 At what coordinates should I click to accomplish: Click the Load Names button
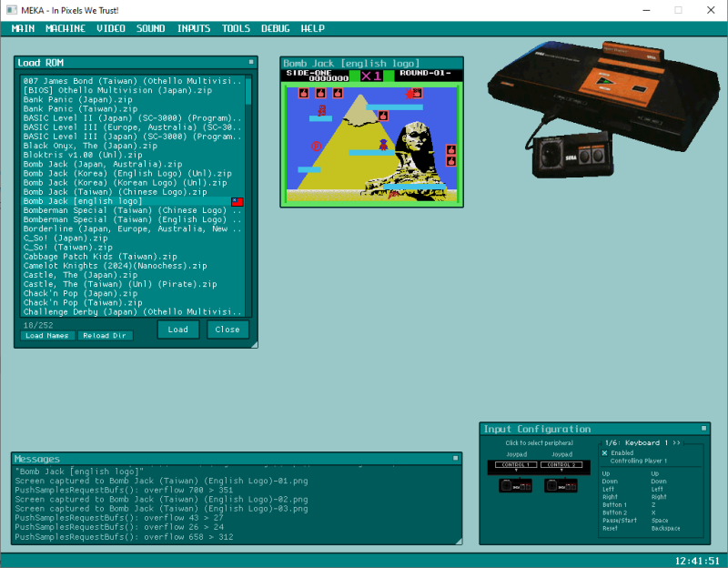coord(47,335)
